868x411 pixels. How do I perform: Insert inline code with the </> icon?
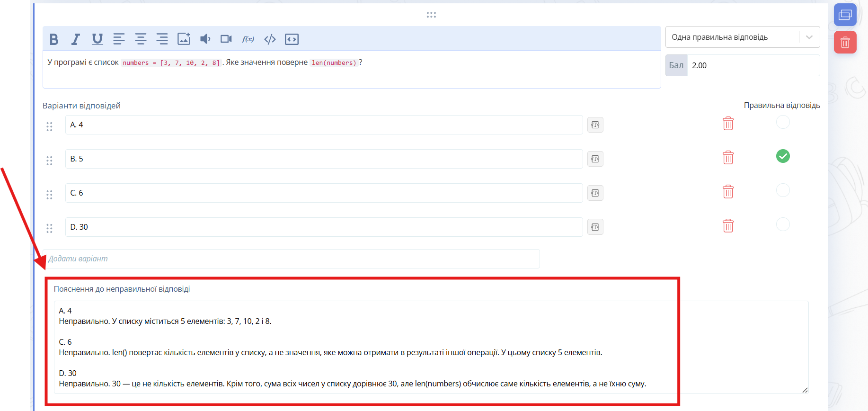tap(270, 39)
